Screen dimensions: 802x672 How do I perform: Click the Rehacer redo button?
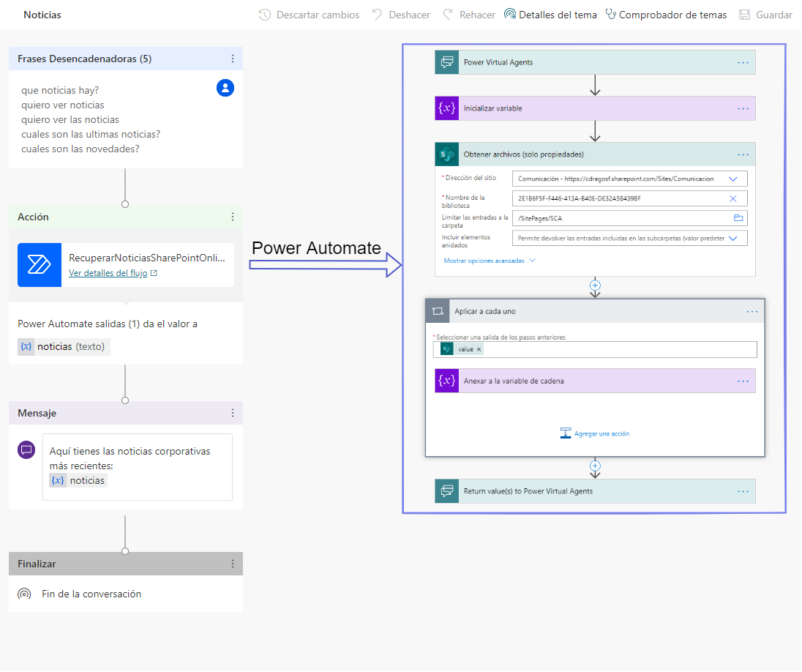coord(469,15)
